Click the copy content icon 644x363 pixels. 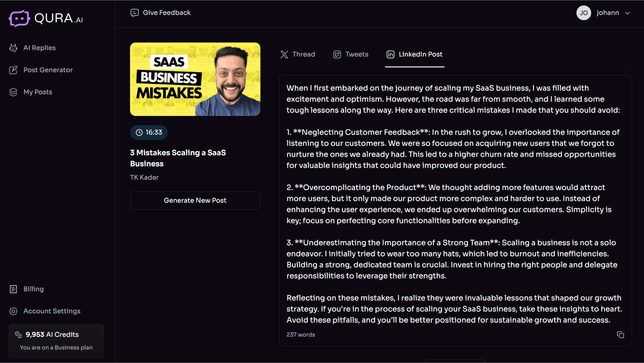621,335
